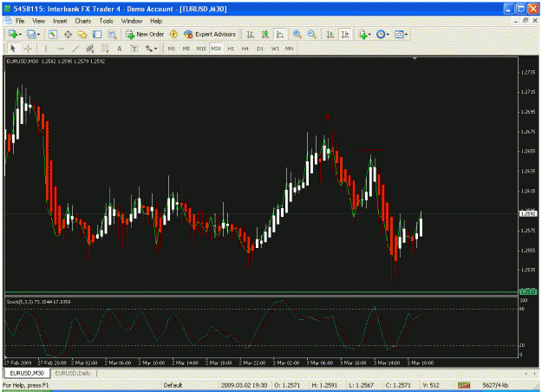The image size is (542, 392).
Task: Switch to the EURUSD,Daily chart tab
Action: coord(73,373)
